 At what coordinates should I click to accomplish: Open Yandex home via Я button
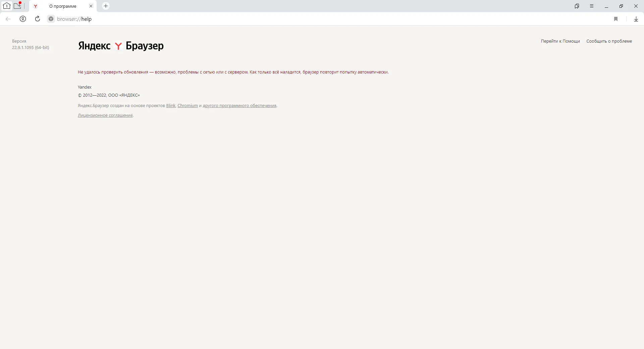[23, 19]
